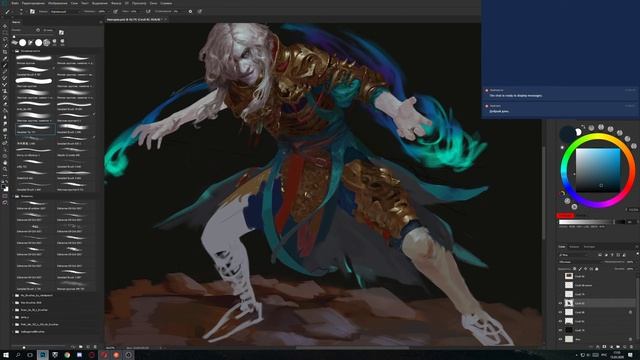Create a new brush from Brushes panel bottom

pyautogui.click(x=88, y=347)
